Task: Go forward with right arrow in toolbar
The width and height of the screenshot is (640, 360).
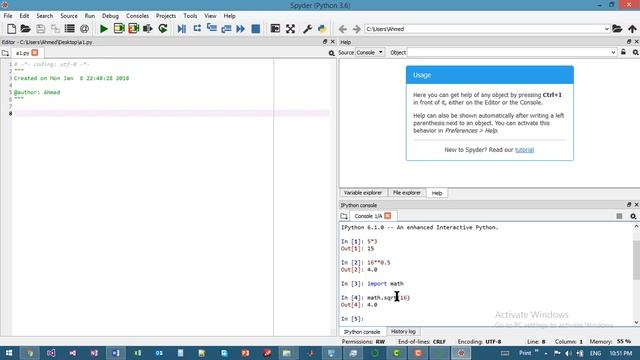Action: [x=357, y=29]
